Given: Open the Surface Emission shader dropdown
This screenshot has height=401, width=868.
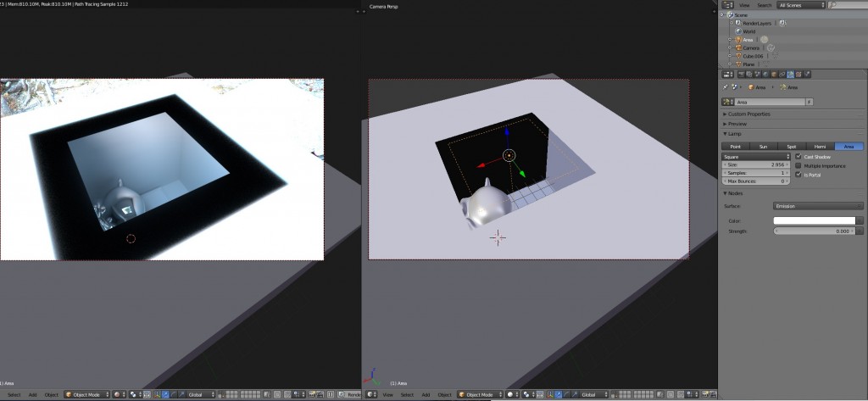Looking at the screenshot, I should click(x=818, y=206).
